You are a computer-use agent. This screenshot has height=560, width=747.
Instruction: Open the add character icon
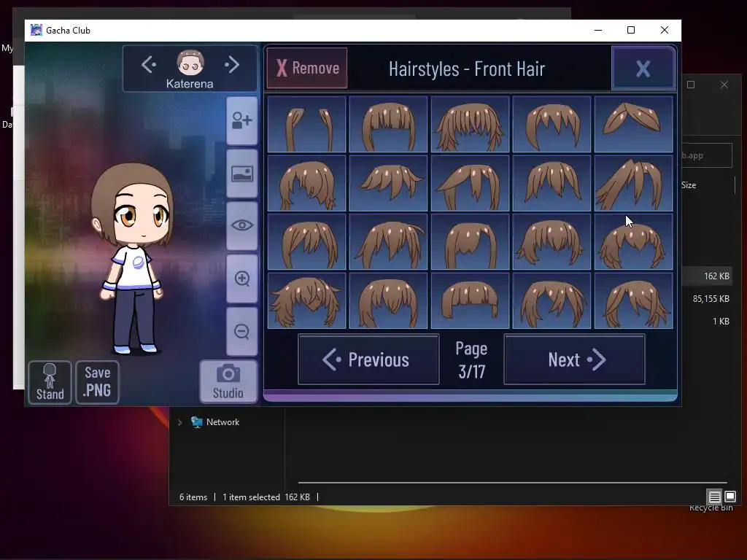click(242, 120)
